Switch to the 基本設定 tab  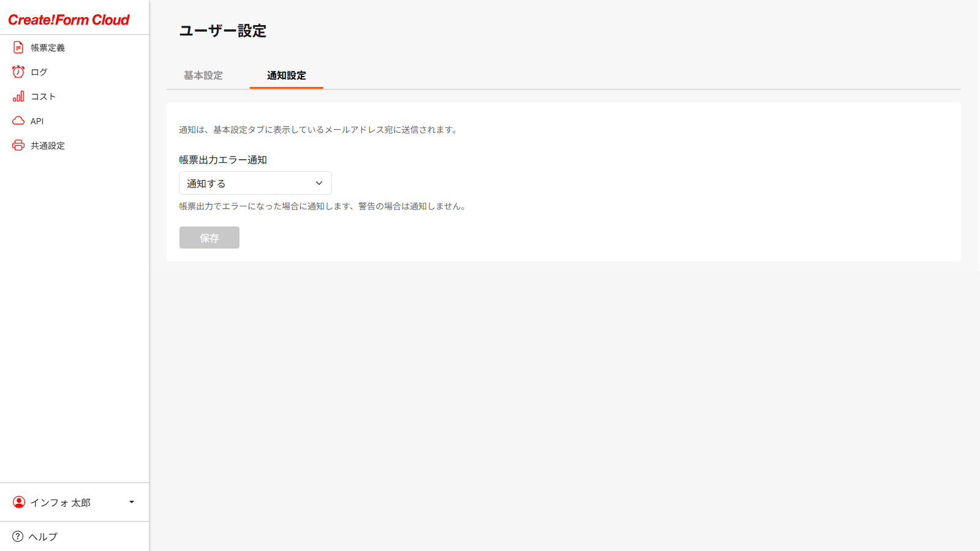coord(203,75)
